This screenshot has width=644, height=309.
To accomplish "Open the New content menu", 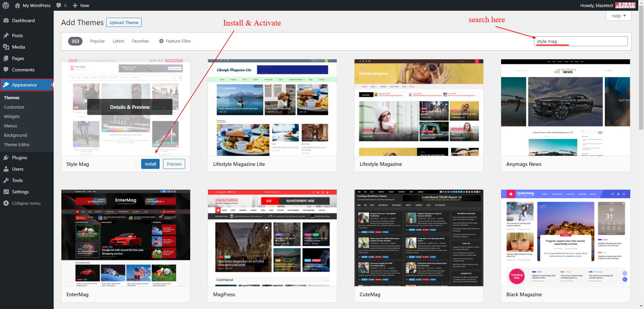I will tap(81, 5).
